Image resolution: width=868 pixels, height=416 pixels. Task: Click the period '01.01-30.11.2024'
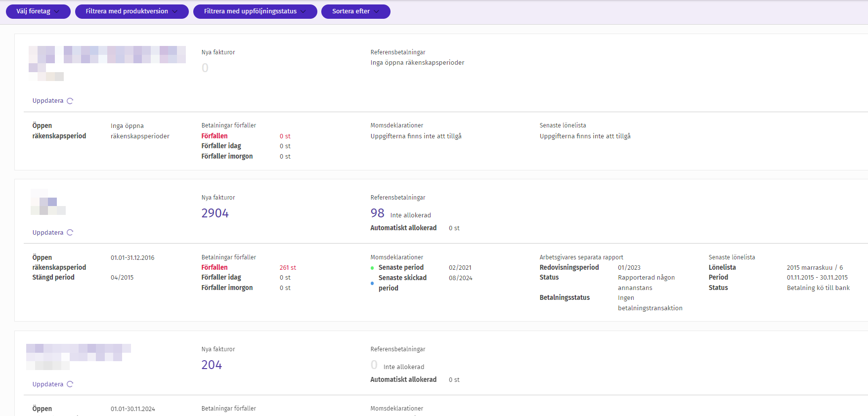[x=133, y=409]
